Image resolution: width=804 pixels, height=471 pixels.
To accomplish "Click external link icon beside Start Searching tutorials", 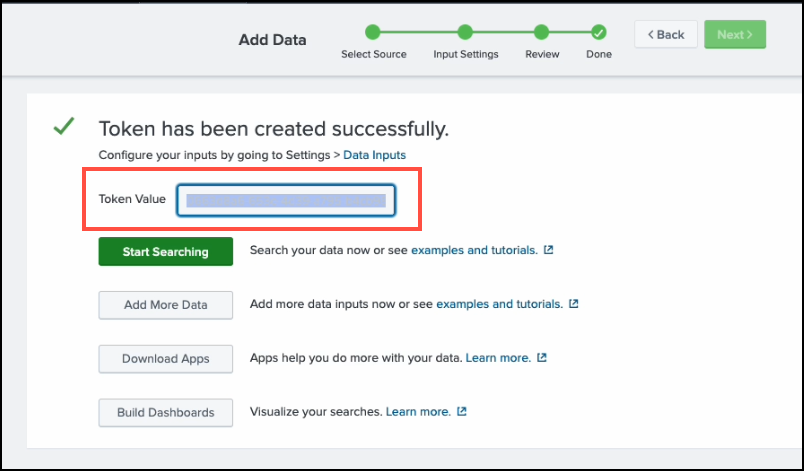I will tap(548, 250).
